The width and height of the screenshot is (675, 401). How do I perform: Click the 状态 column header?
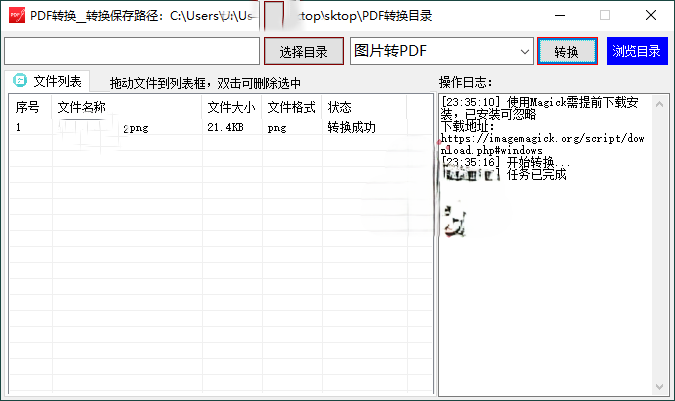364,107
